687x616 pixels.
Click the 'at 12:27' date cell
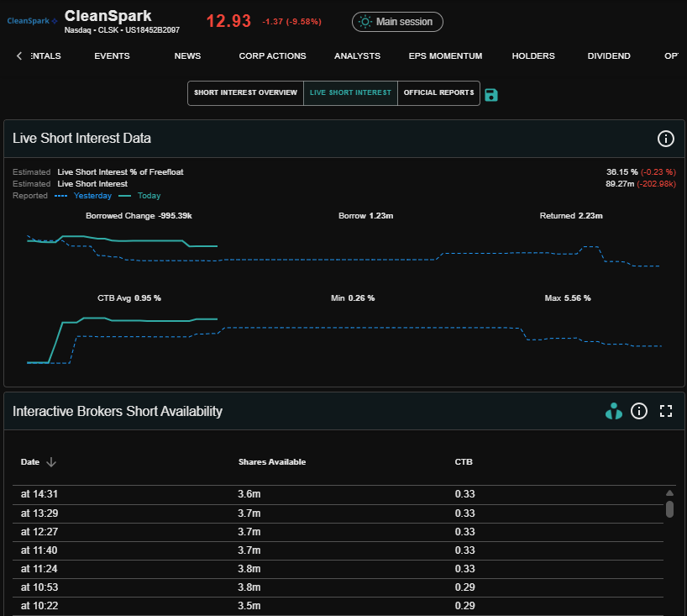coord(39,532)
